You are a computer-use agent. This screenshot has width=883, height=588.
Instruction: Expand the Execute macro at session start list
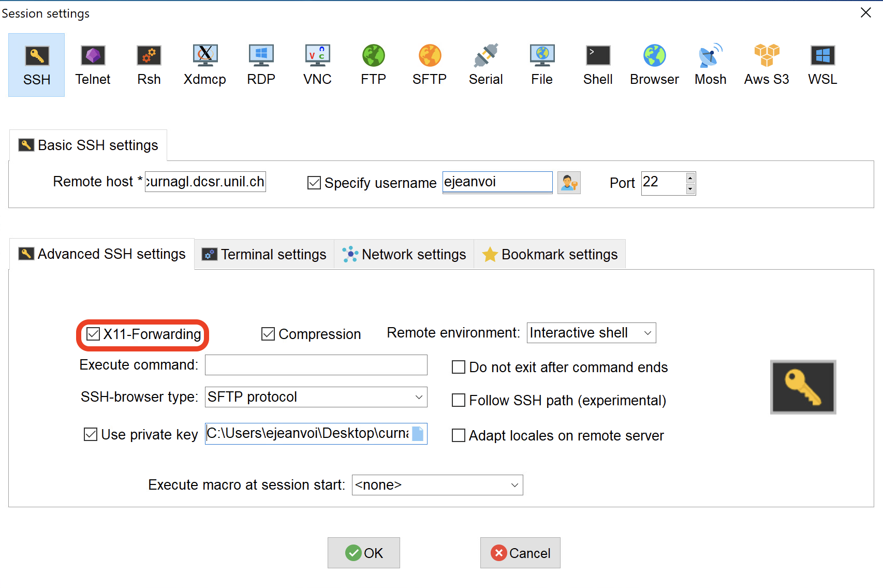(514, 486)
